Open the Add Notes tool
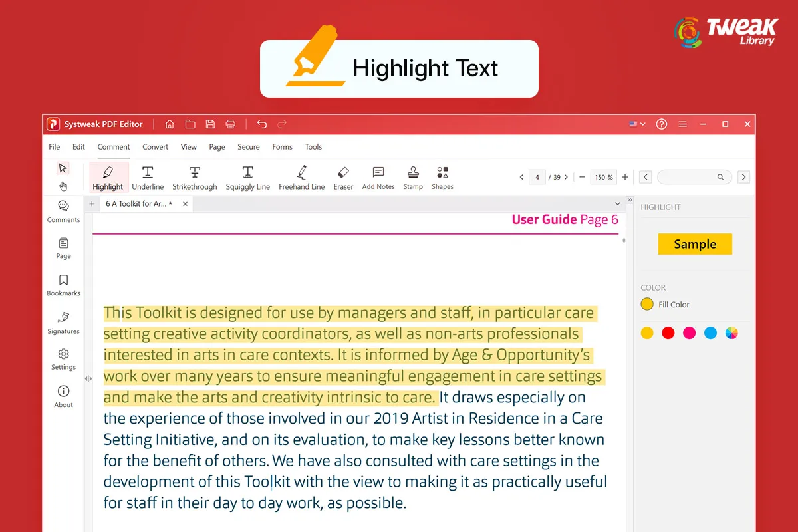The height and width of the screenshot is (532, 798). coord(378,176)
